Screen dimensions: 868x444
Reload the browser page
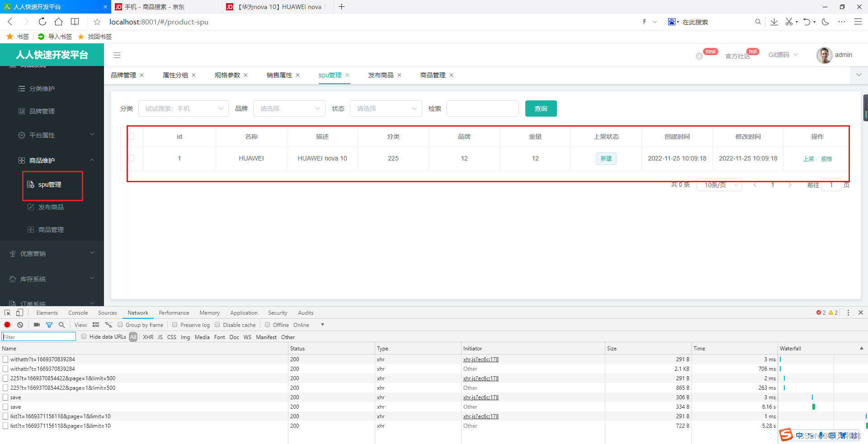[x=42, y=22]
